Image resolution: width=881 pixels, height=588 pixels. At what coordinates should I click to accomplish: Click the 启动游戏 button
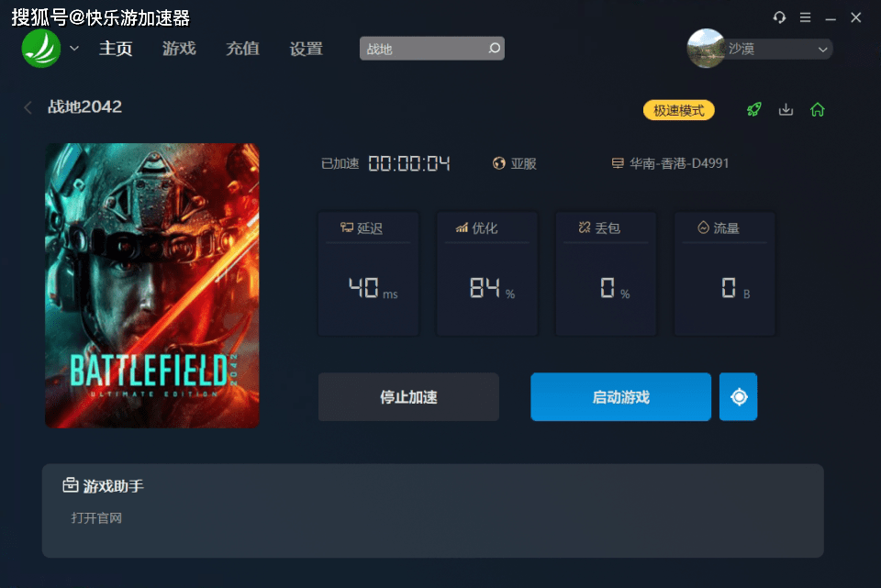[x=621, y=397]
